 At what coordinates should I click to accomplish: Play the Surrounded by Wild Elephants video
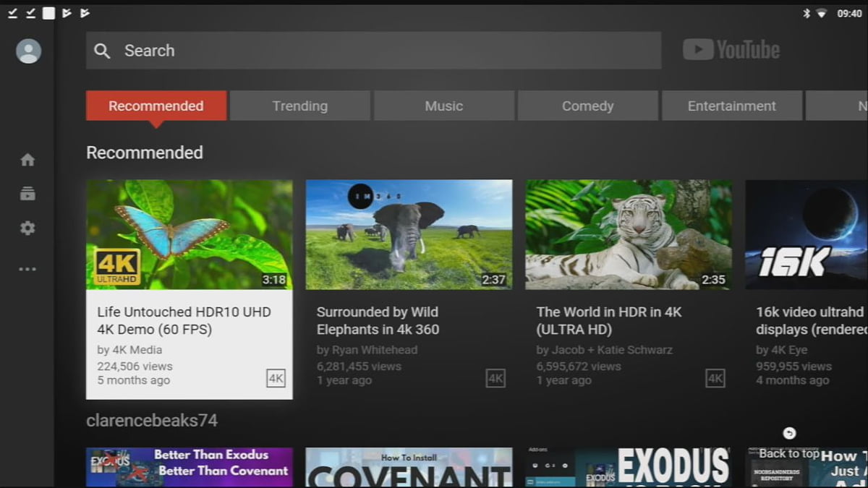[x=409, y=234]
